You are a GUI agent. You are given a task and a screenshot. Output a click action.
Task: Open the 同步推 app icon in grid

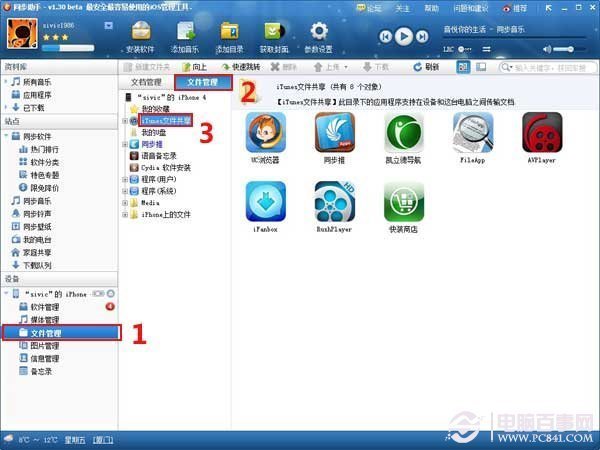click(x=334, y=132)
